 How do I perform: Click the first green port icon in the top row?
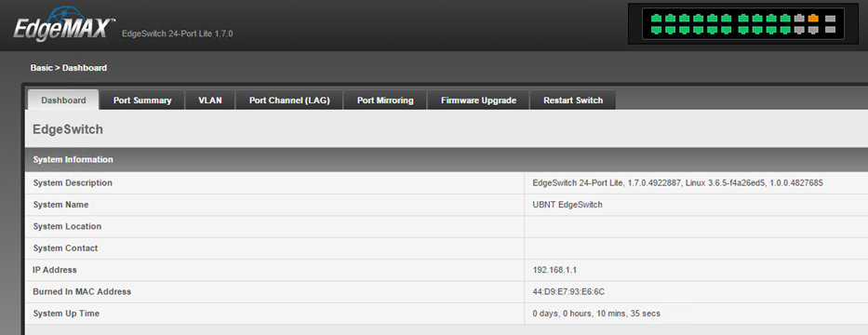tap(657, 19)
